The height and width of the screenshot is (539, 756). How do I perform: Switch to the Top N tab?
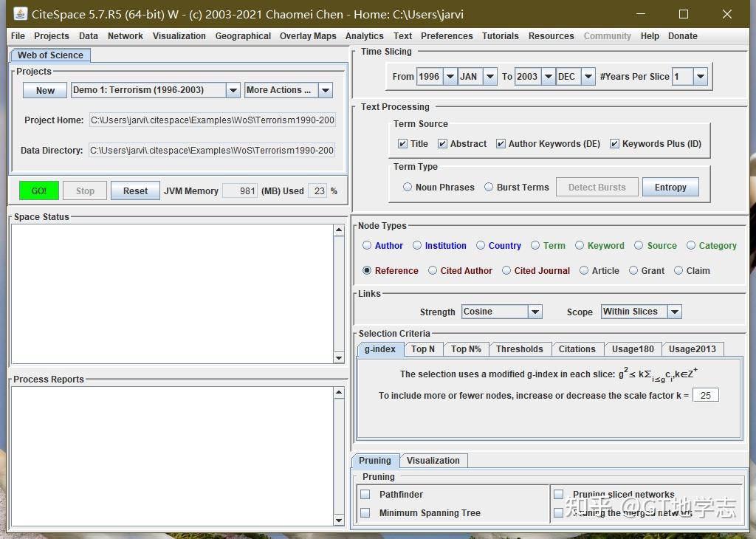(423, 349)
